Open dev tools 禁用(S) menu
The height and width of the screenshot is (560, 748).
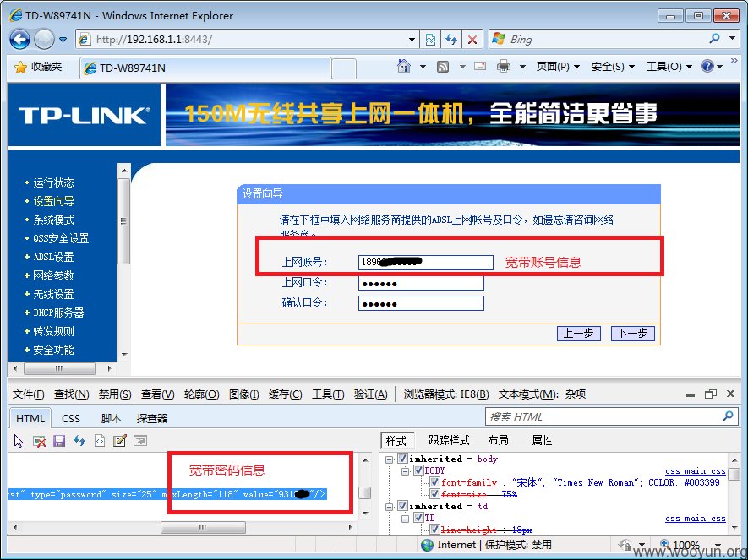click(x=115, y=394)
